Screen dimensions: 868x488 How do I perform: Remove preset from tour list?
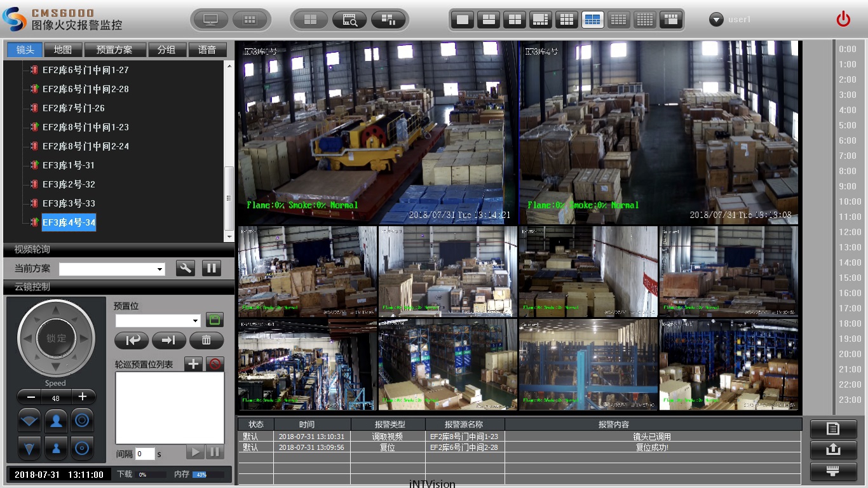(215, 364)
